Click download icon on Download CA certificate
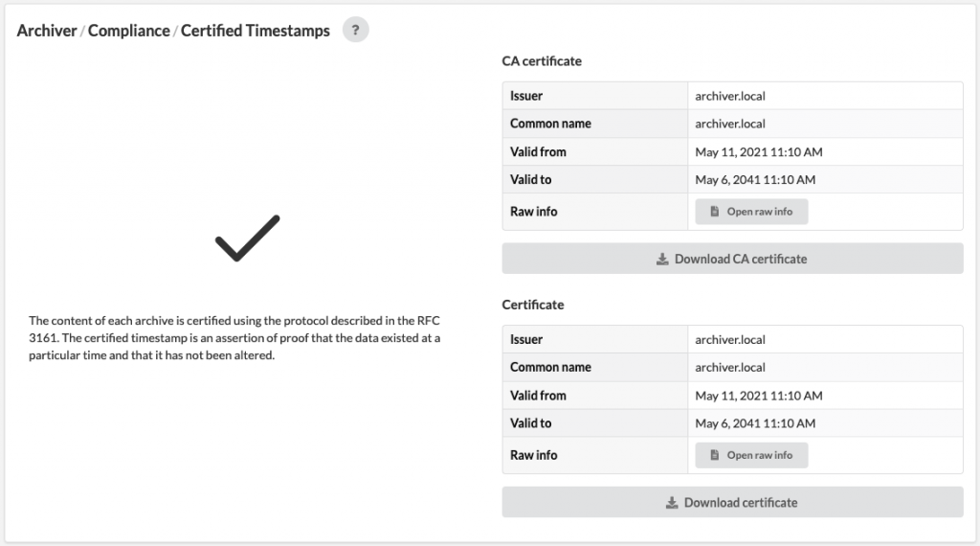 (x=662, y=259)
